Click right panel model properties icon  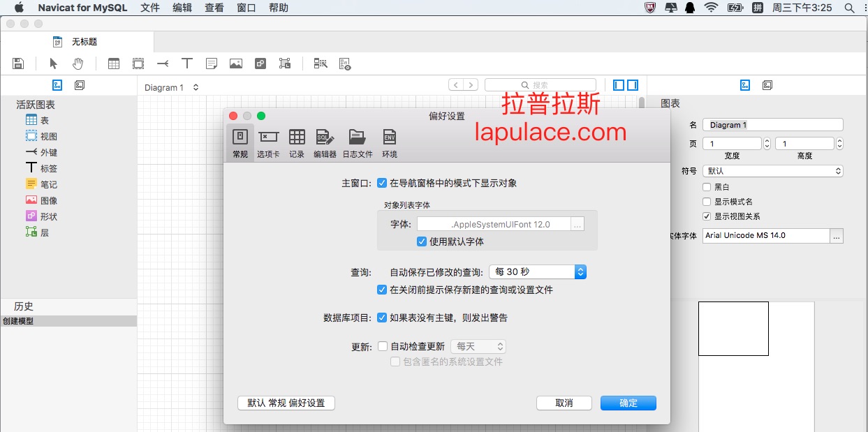click(x=767, y=85)
